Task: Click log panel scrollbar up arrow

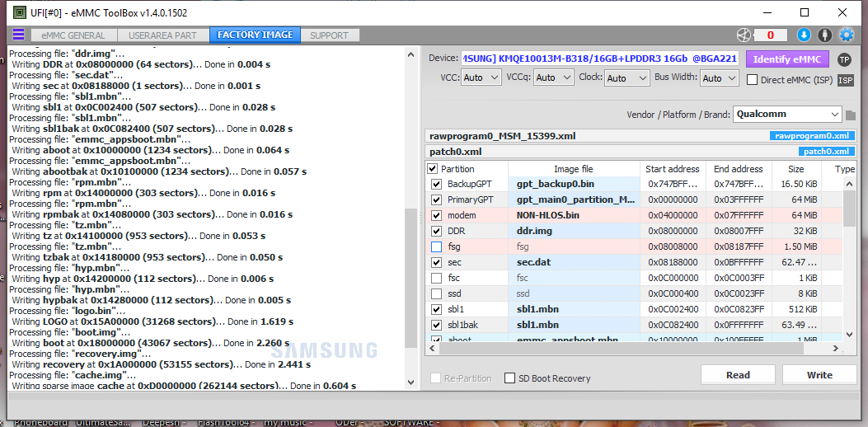Action: pyautogui.click(x=411, y=55)
